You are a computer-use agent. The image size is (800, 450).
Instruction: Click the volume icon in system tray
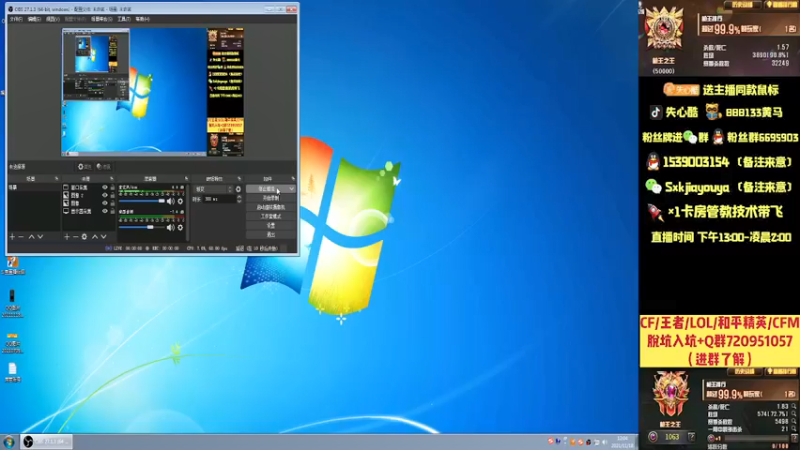pyautogui.click(x=605, y=442)
